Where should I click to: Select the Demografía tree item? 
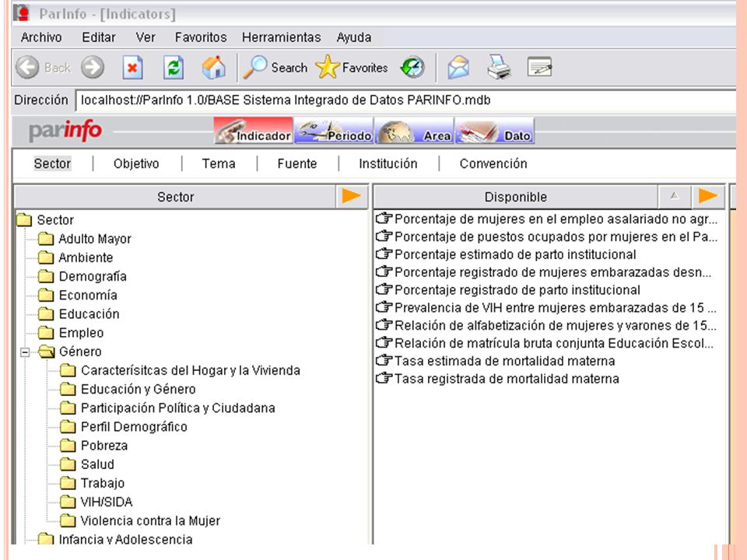point(93,276)
